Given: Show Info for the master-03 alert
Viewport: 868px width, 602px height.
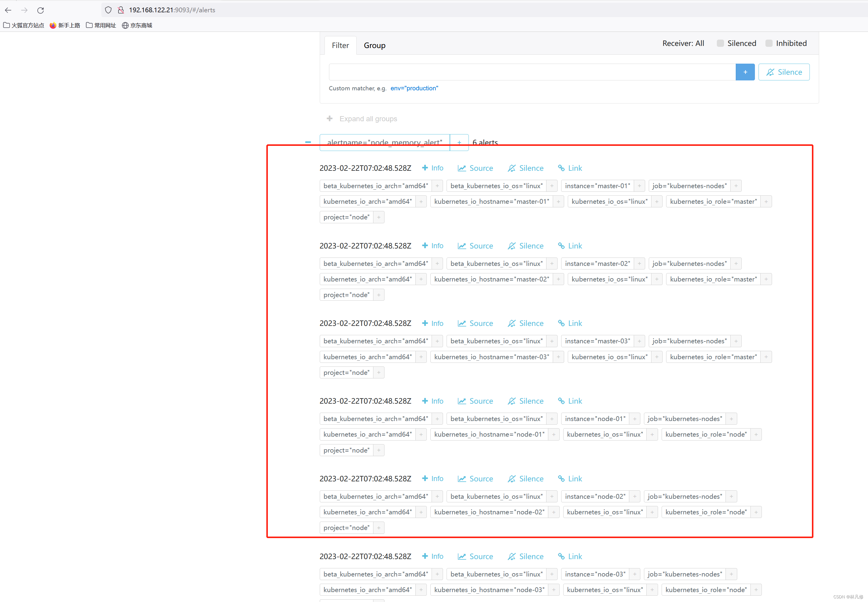Looking at the screenshot, I should pos(432,324).
